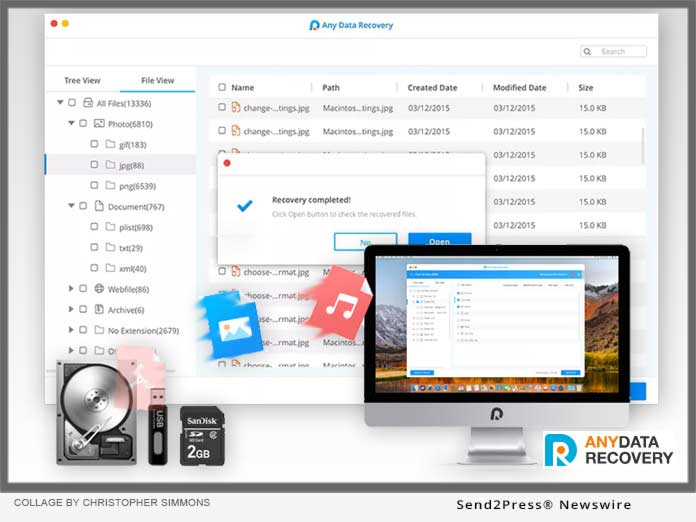Viewport: 696px width, 522px height.
Task: Tick the checkbox beside jpg(88)
Action: [93, 165]
